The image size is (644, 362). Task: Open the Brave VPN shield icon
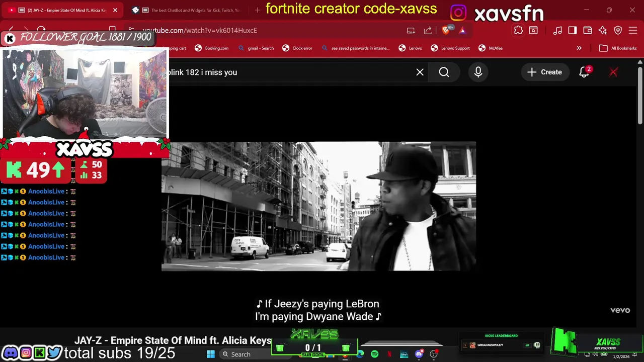tap(618, 30)
